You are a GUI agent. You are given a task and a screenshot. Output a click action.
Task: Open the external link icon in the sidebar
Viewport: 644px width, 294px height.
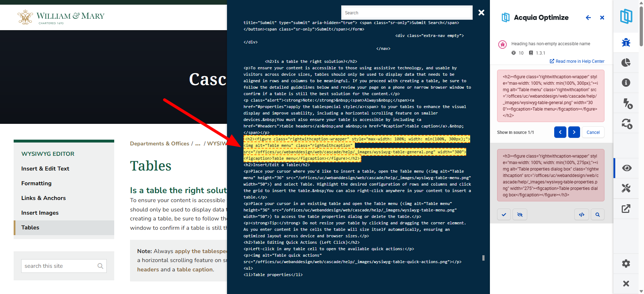(626, 209)
